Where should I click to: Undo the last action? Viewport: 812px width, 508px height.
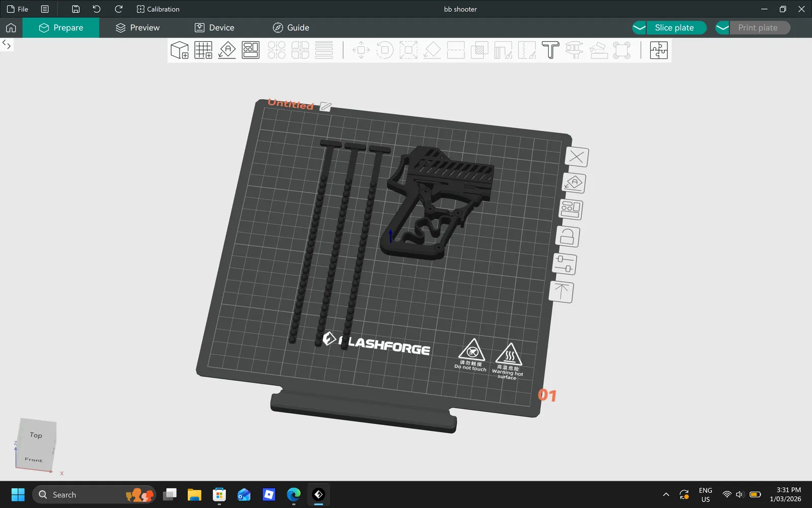click(96, 9)
